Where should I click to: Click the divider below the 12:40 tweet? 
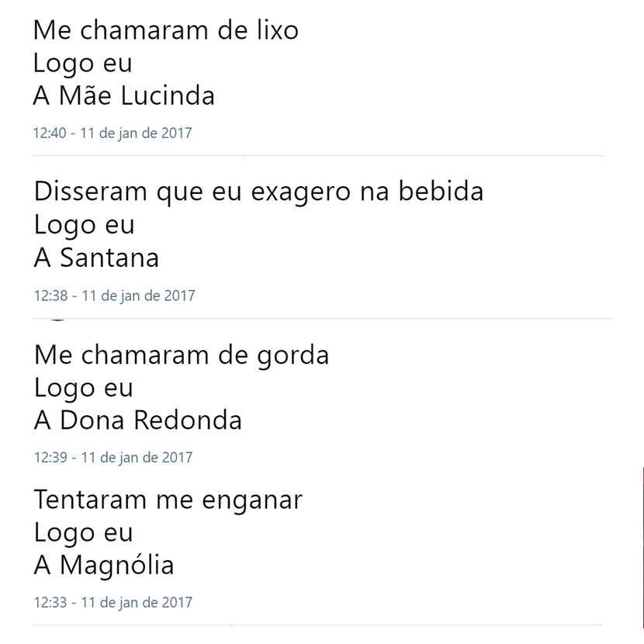pyautogui.click(x=318, y=156)
